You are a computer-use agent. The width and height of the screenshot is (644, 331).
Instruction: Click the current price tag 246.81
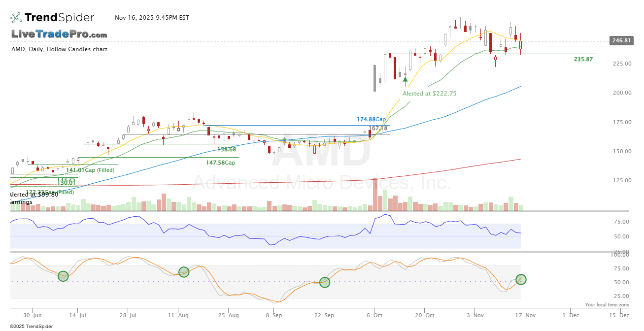point(620,40)
